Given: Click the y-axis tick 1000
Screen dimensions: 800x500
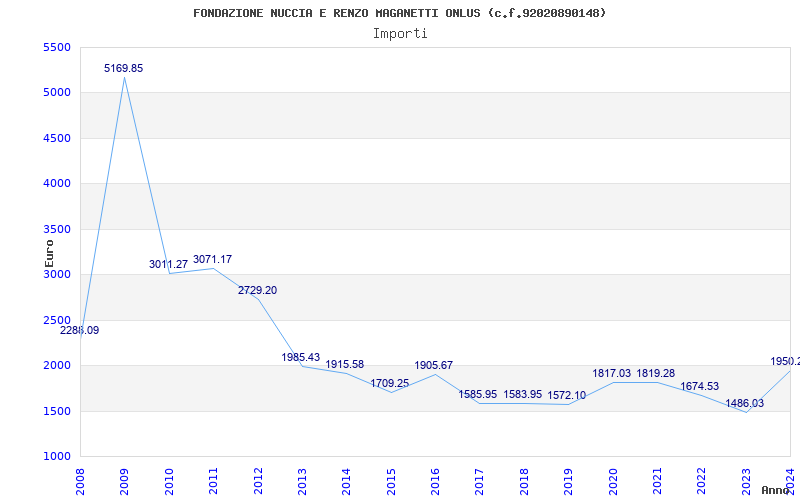Looking at the screenshot, I should pyautogui.click(x=57, y=456).
